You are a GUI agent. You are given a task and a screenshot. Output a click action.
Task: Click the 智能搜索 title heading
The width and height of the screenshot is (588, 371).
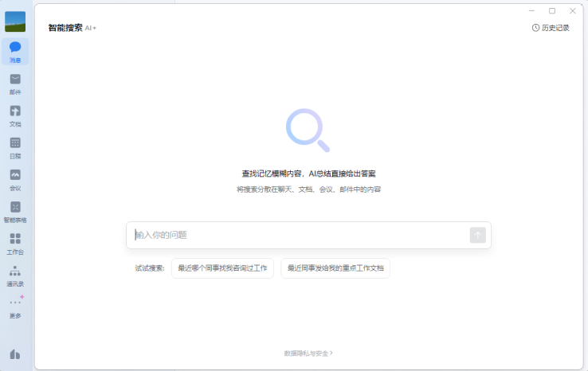(65, 28)
